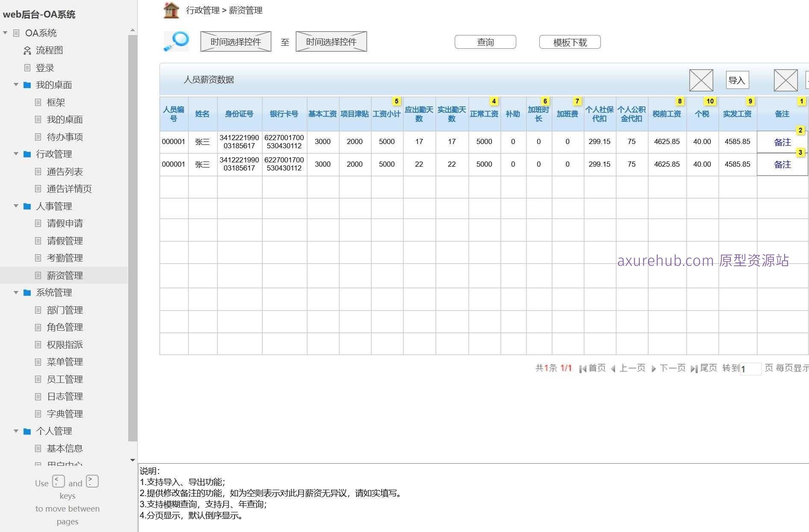Click the placeholder image icon left of 导入
Viewport: 809px width, 532px height.
click(x=701, y=80)
